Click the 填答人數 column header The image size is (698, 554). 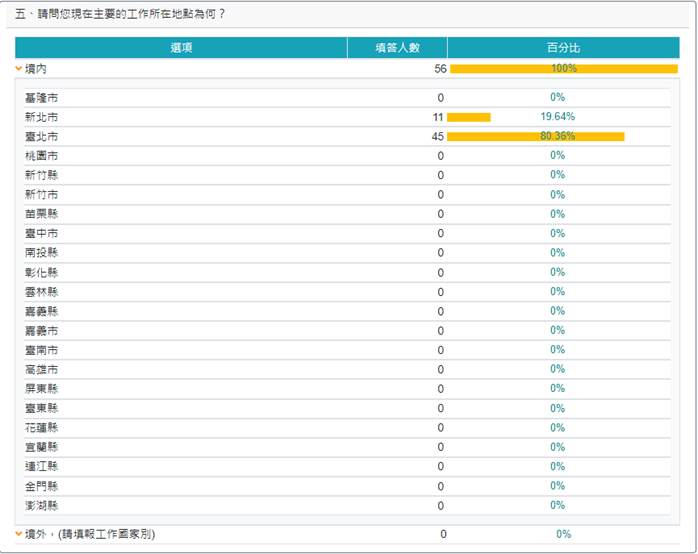tap(397, 47)
